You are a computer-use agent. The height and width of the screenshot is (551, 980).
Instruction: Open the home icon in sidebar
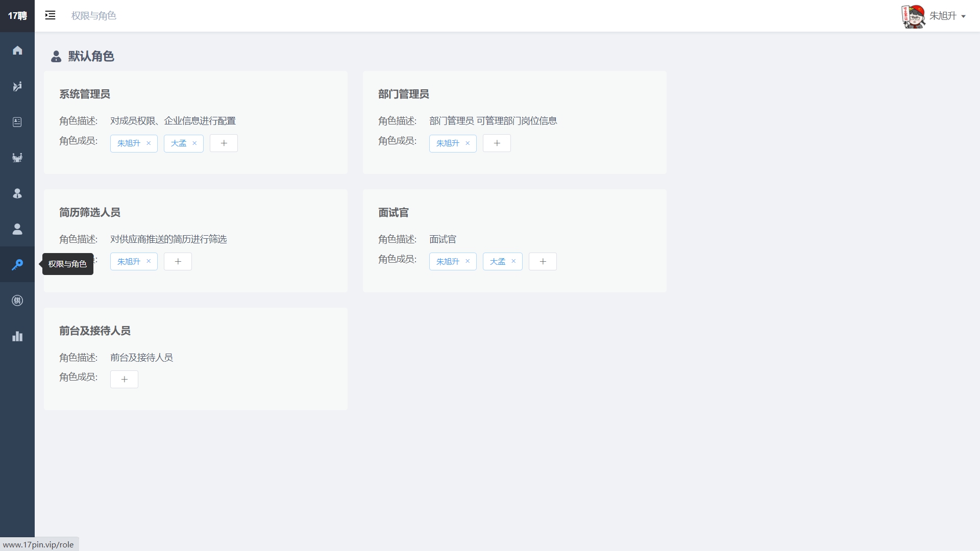click(17, 50)
